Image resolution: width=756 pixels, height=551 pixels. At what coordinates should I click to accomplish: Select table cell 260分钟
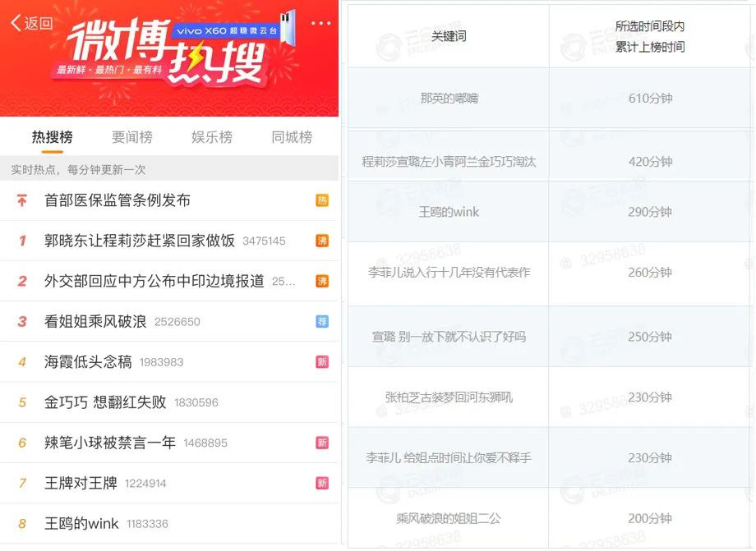(x=650, y=273)
